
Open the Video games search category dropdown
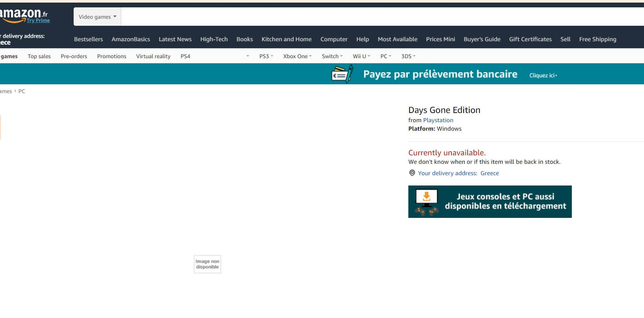click(97, 17)
